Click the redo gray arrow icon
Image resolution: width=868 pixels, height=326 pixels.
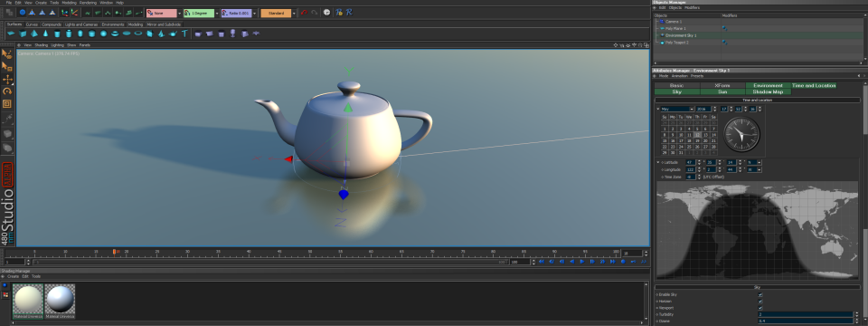(x=315, y=12)
